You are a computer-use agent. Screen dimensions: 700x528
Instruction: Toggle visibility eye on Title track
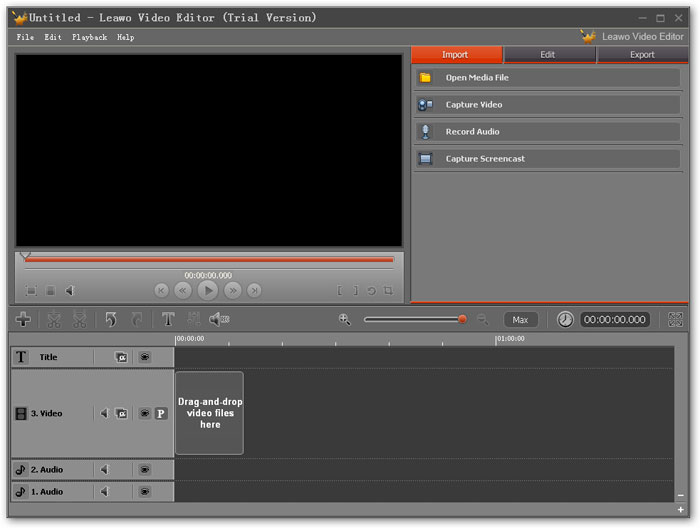(x=144, y=357)
